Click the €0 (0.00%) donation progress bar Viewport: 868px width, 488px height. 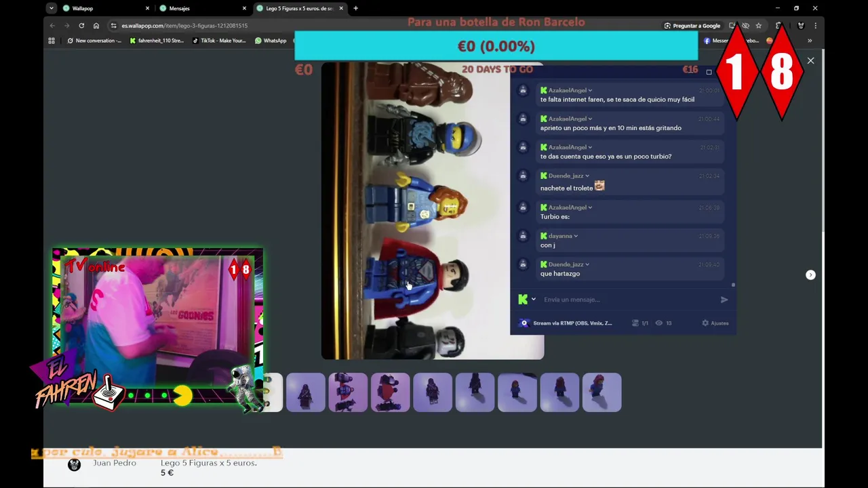click(496, 46)
